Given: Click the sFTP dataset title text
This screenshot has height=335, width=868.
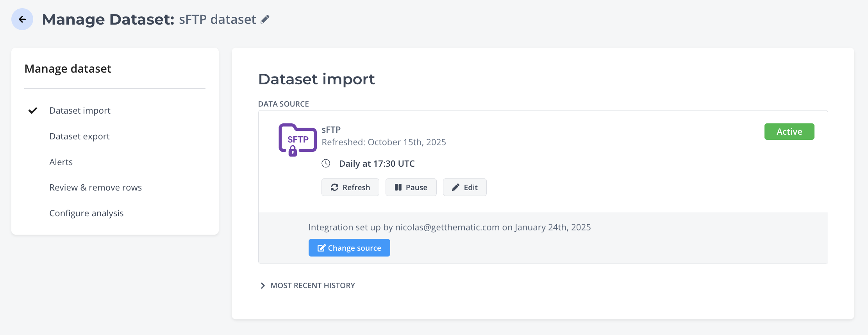Looking at the screenshot, I should [217, 19].
